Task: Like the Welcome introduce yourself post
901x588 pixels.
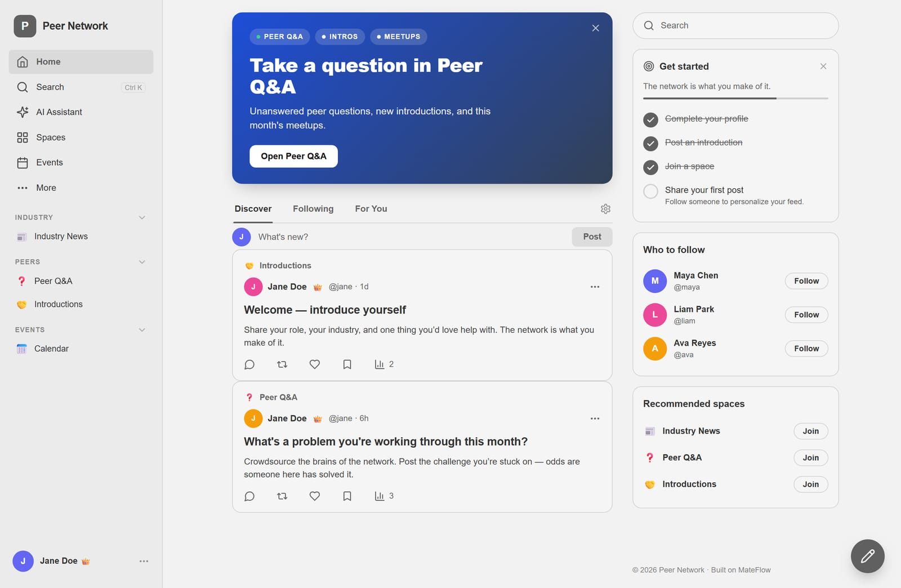Action: click(x=315, y=364)
